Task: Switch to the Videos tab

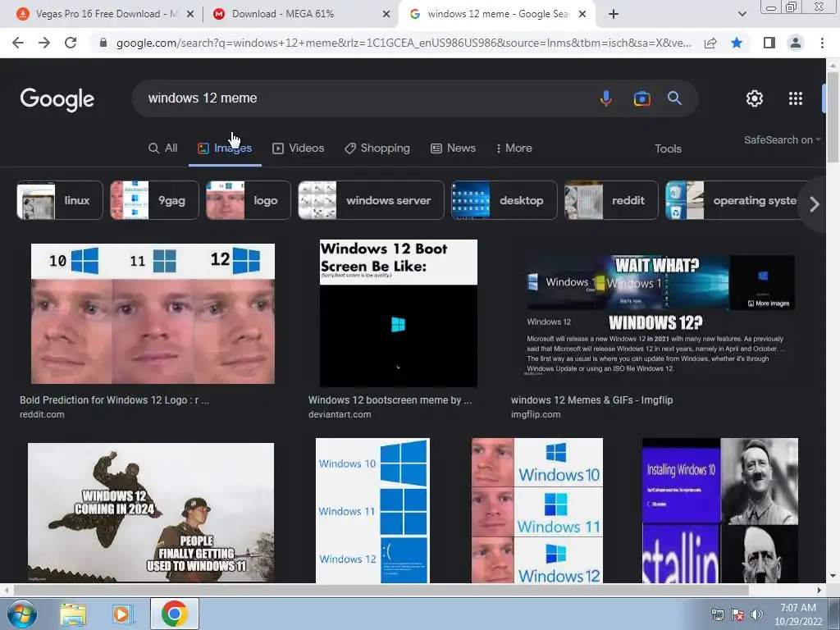Action: [x=299, y=148]
